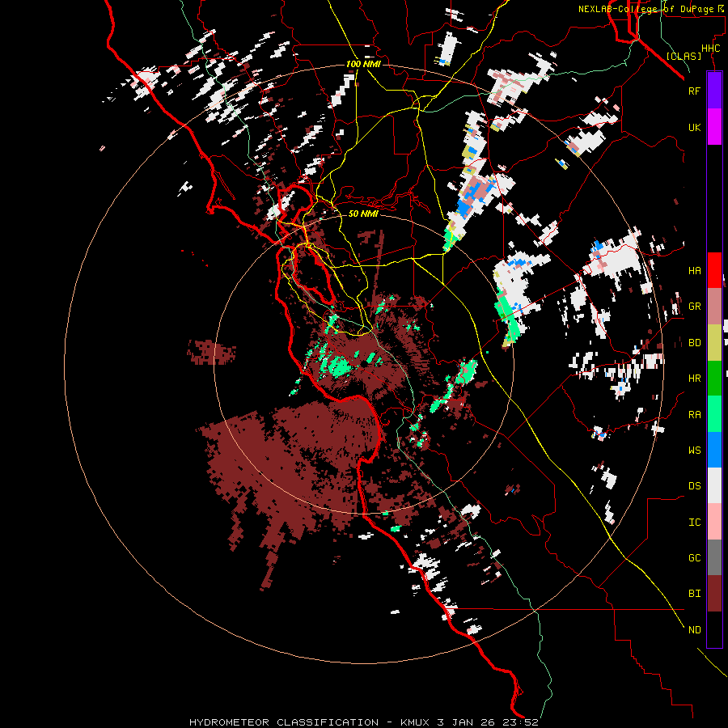Click the Hydrometeor Classification KMUX caption
The image size is (728, 728).
coord(363,722)
